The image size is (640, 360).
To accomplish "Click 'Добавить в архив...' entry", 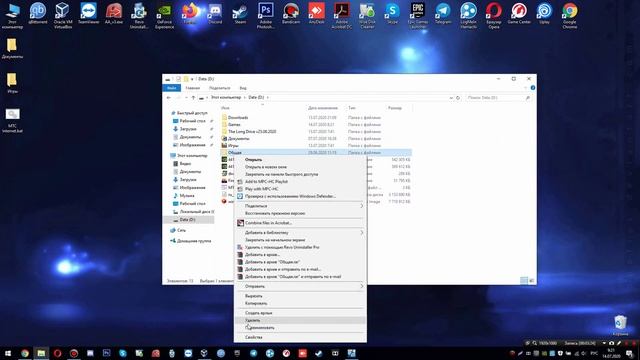I will 300,255.
